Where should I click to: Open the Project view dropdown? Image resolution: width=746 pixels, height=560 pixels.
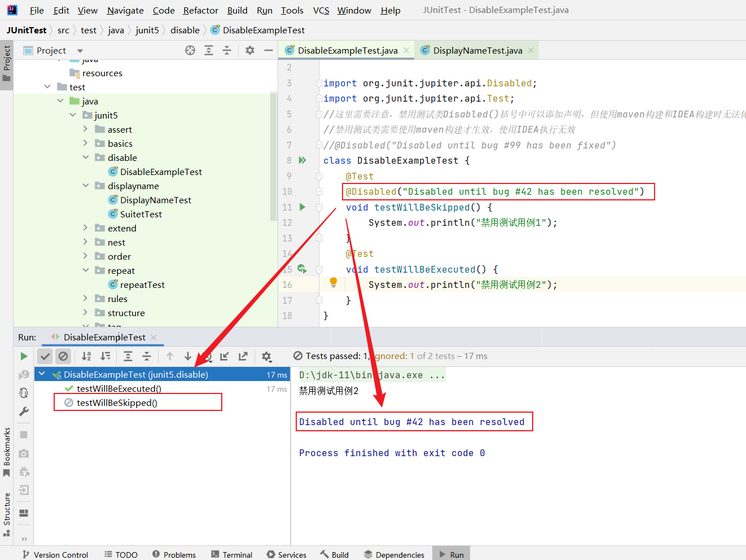pos(80,51)
